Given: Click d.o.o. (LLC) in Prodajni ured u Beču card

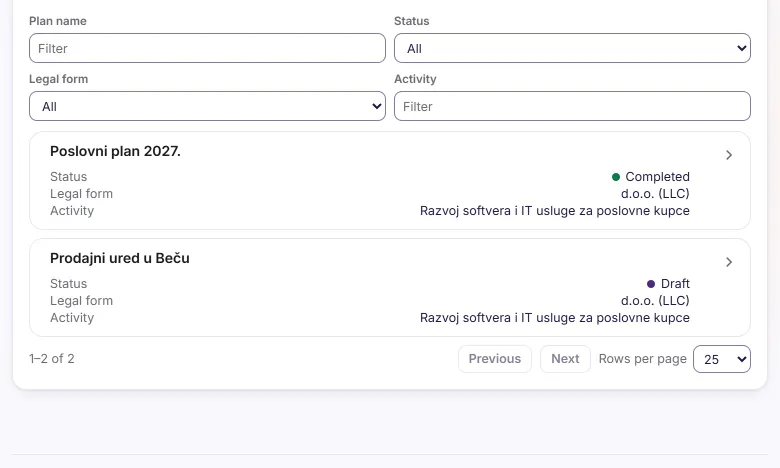Looking at the screenshot, I should point(655,300).
